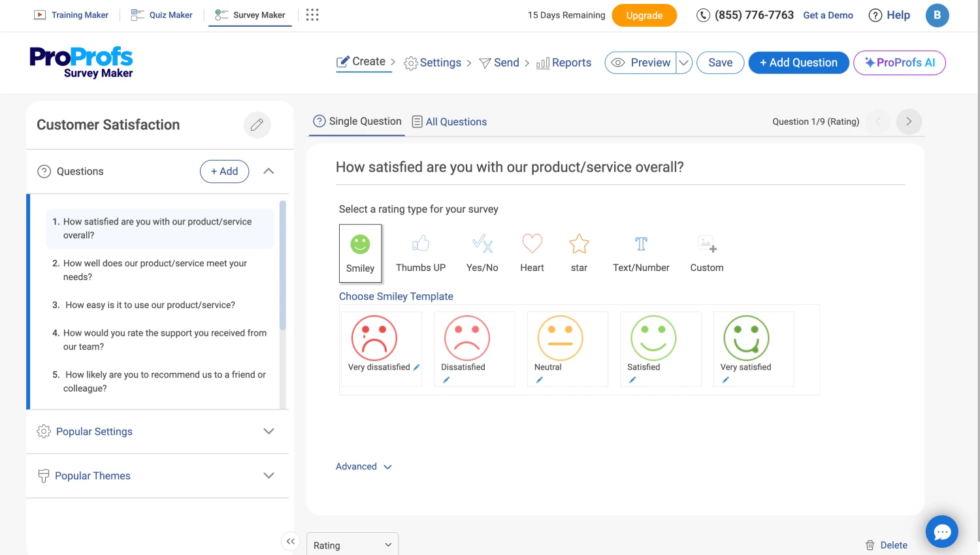Screen dimensions: 980x555
Task: Expand the Popular Settings section
Action: coord(157,432)
